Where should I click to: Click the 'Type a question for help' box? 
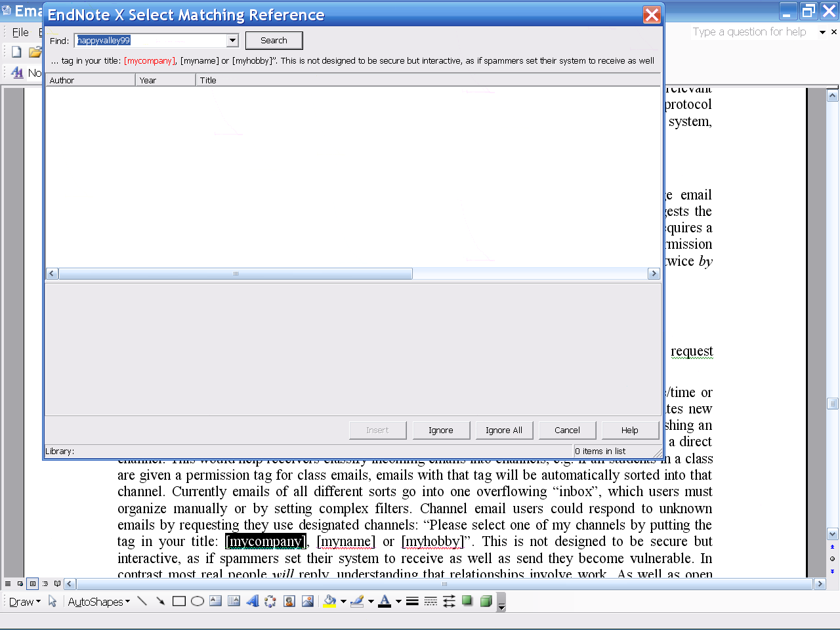(x=753, y=32)
